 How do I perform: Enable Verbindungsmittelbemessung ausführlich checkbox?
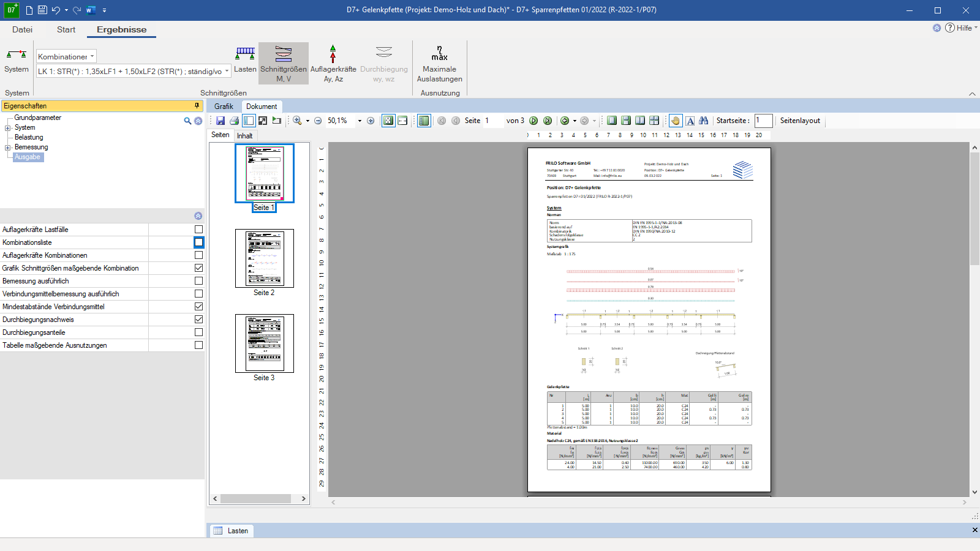tap(198, 294)
